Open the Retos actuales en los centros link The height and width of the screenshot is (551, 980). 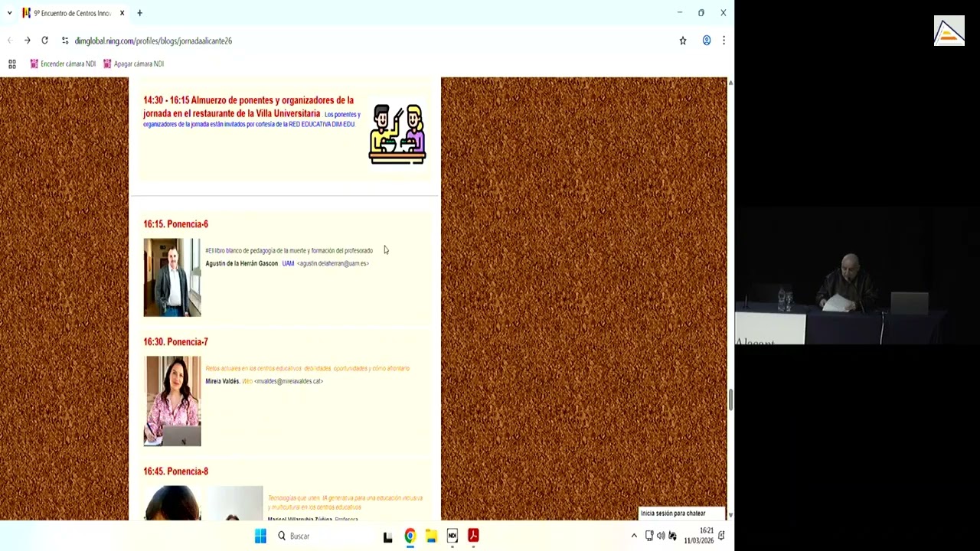[x=307, y=368]
